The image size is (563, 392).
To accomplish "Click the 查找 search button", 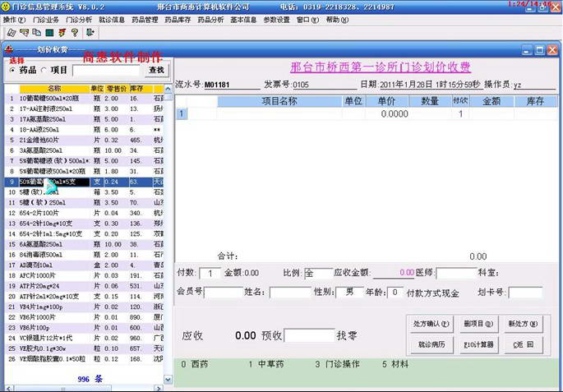I will [157, 70].
